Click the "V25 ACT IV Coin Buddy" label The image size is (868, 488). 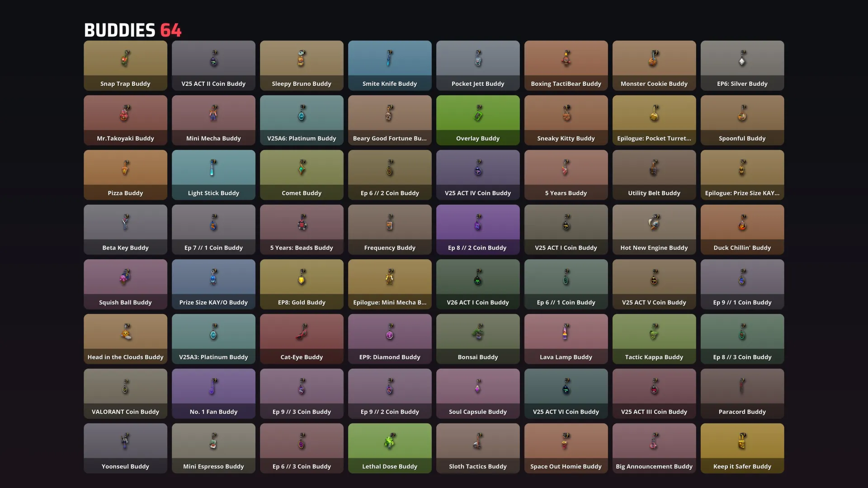point(478,193)
